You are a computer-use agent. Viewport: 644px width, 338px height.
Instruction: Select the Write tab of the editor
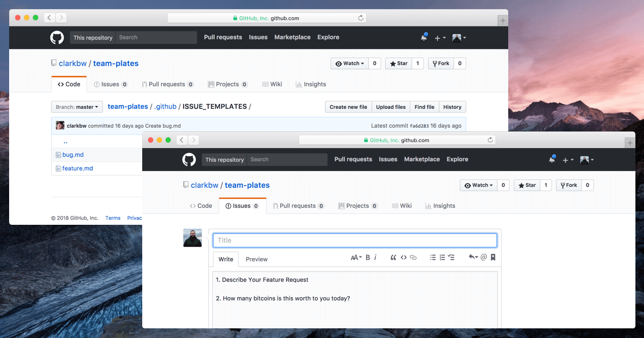coord(226,259)
